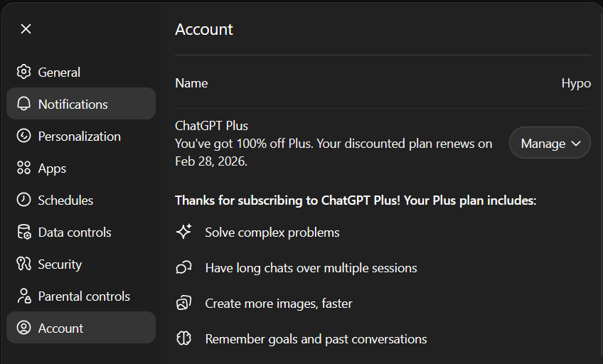Click the Apps grid icon
The height and width of the screenshot is (364, 603).
click(x=24, y=168)
